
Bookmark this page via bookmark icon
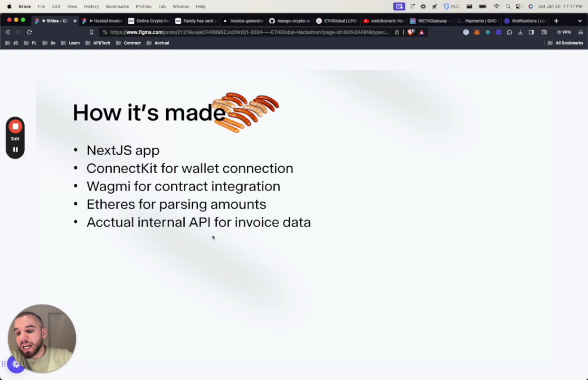click(x=91, y=32)
